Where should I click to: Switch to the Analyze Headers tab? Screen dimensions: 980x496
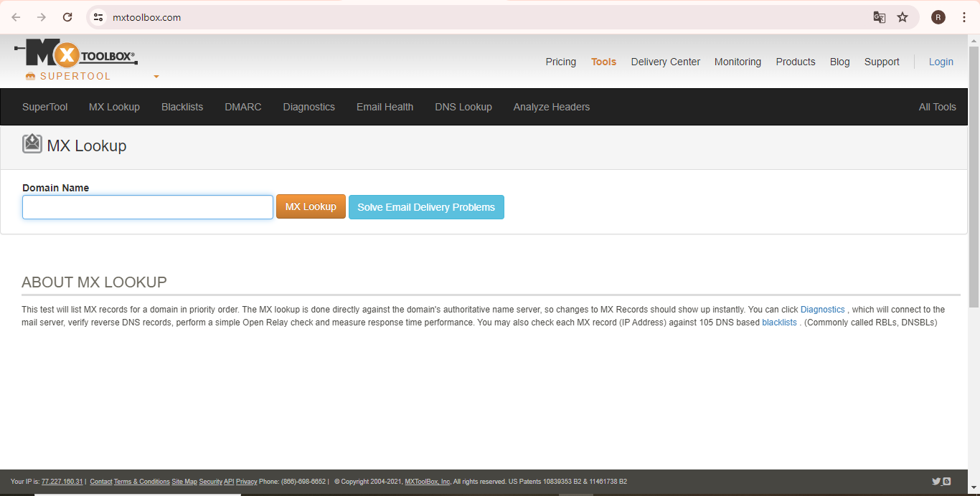point(551,106)
